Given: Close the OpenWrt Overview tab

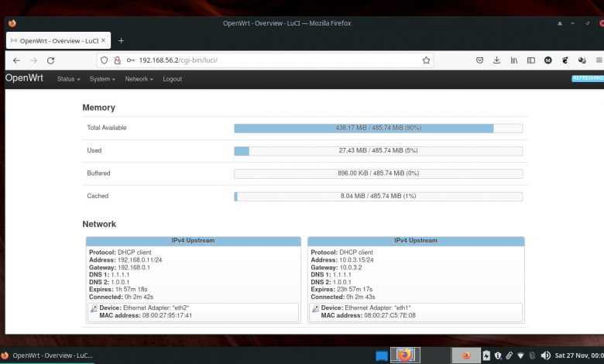Looking at the screenshot, I should coord(103,40).
